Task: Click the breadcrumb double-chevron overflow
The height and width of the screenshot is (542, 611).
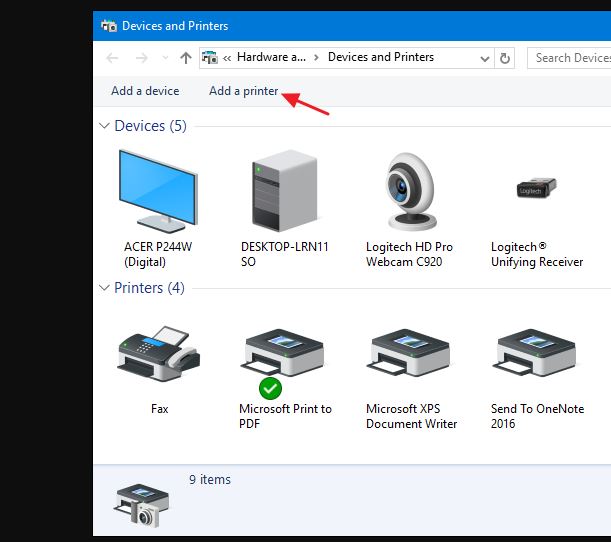Action: click(x=227, y=58)
